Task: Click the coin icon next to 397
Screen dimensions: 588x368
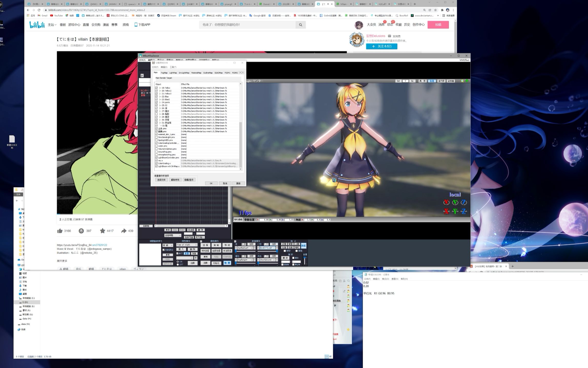Action: coord(81,231)
